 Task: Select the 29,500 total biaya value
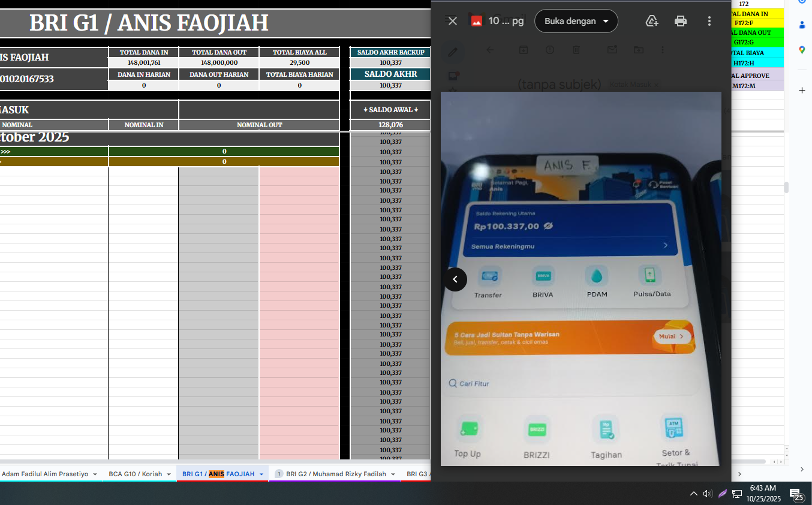pos(300,62)
